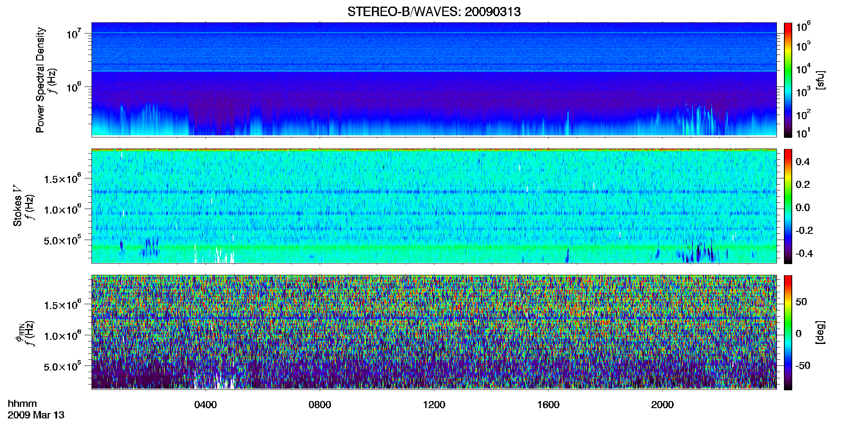Viewport: 868px width, 447px height.
Task: Click the [deg] color bar unit label
Action: click(820, 332)
